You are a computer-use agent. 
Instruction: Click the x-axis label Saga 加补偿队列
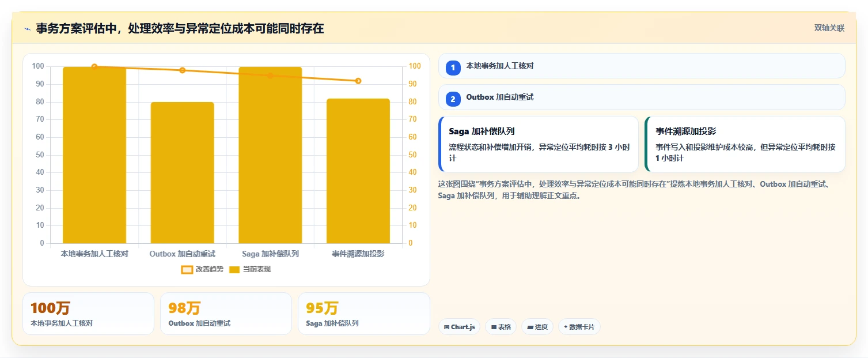(x=270, y=254)
